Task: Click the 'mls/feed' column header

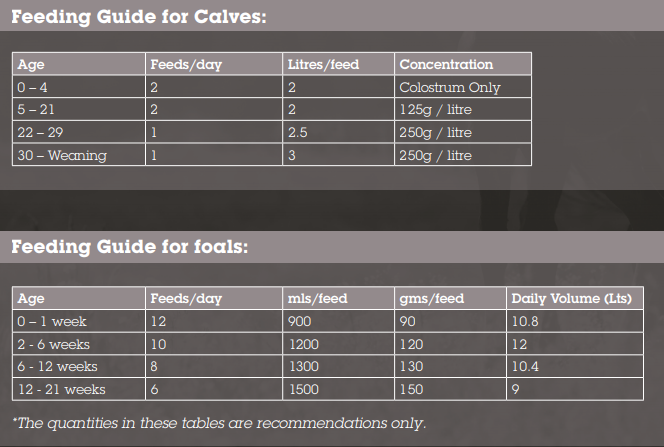Action: pos(338,298)
